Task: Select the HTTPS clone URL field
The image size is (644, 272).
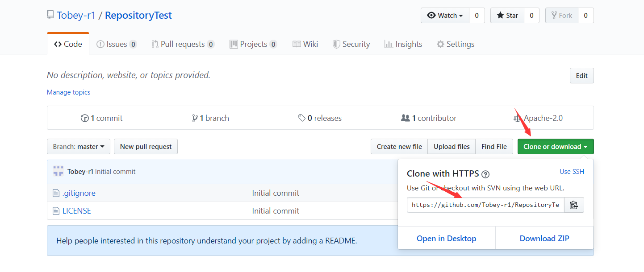Action: tap(485, 205)
